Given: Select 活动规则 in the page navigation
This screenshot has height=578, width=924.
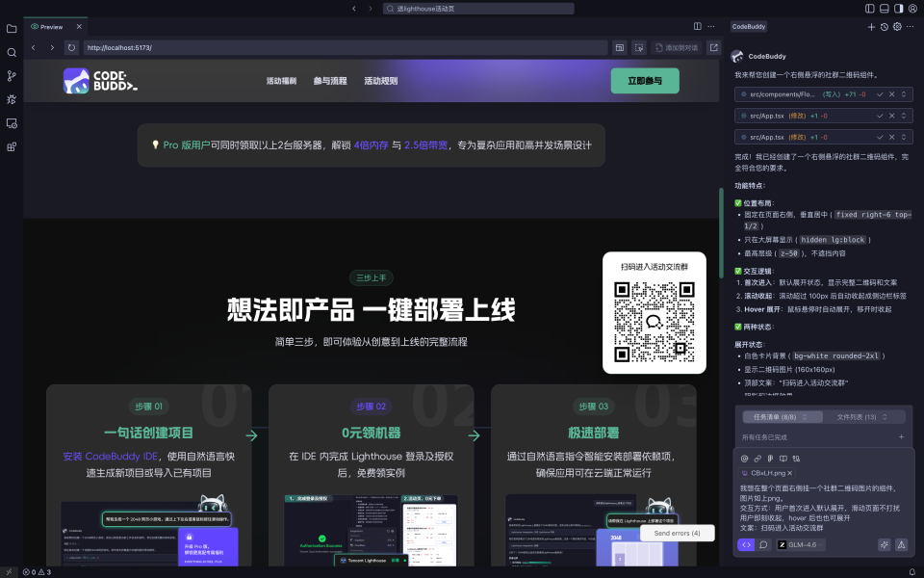Looking at the screenshot, I should point(380,81).
